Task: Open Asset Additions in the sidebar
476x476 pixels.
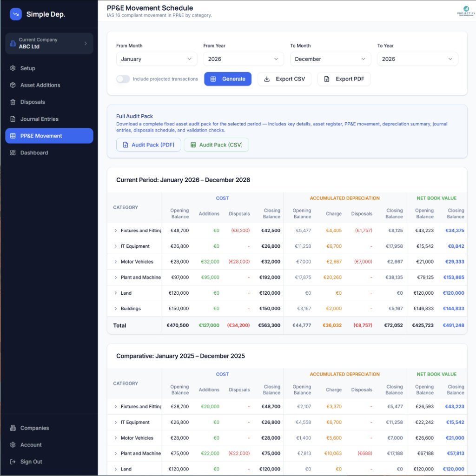Action: click(x=49, y=85)
